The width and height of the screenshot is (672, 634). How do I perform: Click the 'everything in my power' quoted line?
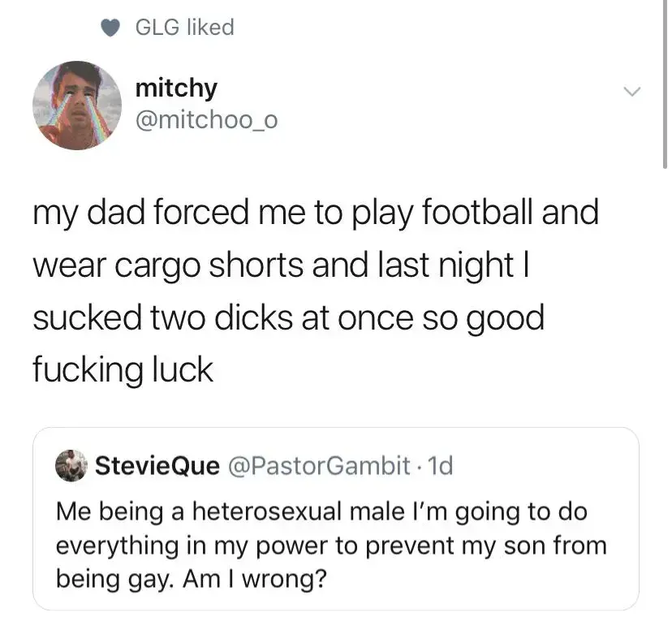[x=331, y=546]
